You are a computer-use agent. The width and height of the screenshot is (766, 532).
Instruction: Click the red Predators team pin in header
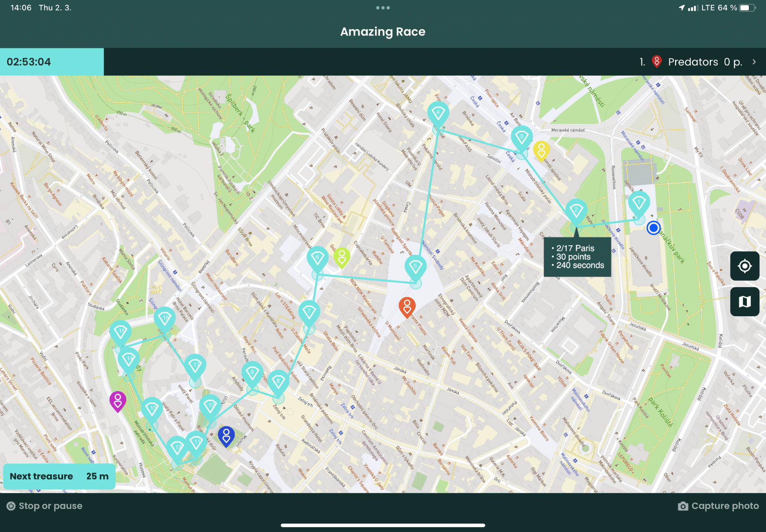[x=657, y=62]
